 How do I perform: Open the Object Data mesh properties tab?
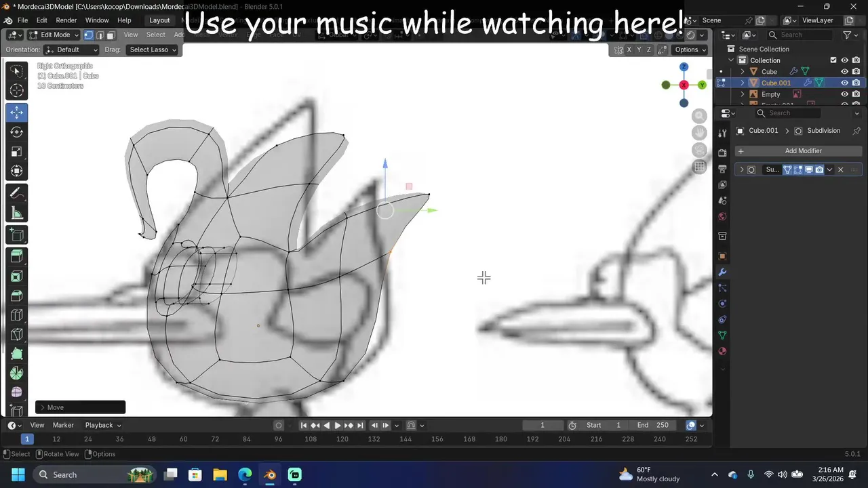coord(722,335)
